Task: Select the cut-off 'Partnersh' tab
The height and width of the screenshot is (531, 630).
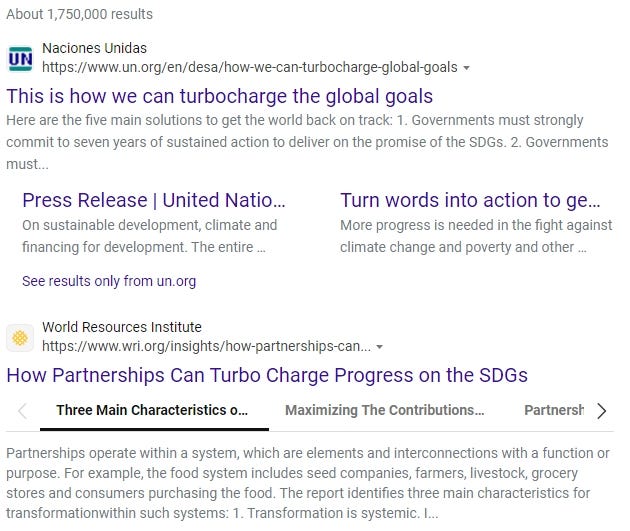Action: (x=554, y=410)
